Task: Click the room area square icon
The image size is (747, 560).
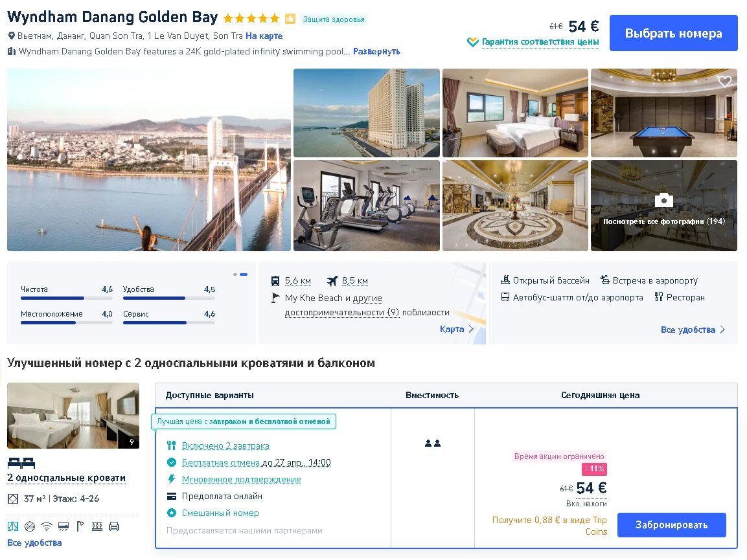Action: click(13, 498)
